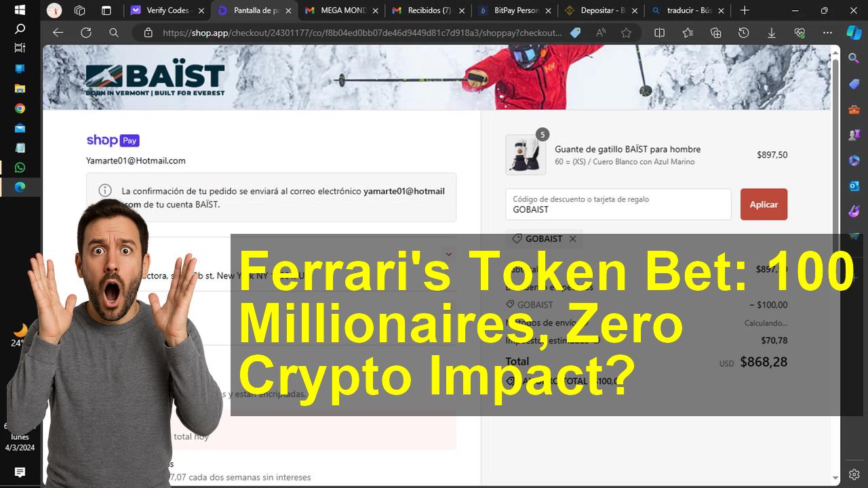Click the discount code input field
The image size is (868, 488).
coord(618,204)
